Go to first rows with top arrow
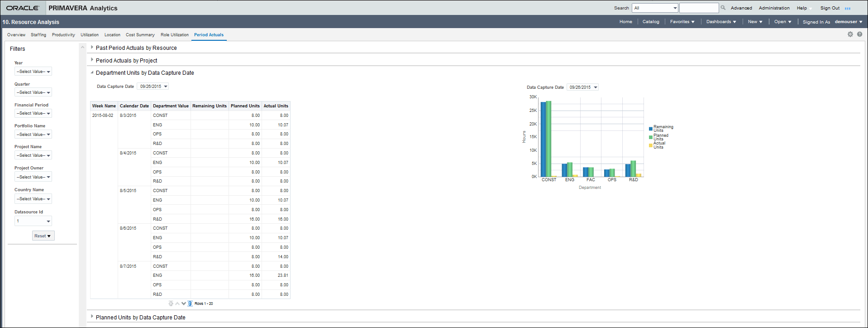Screen dimensions: 868x328 pyautogui.click(x=171, y=304)
